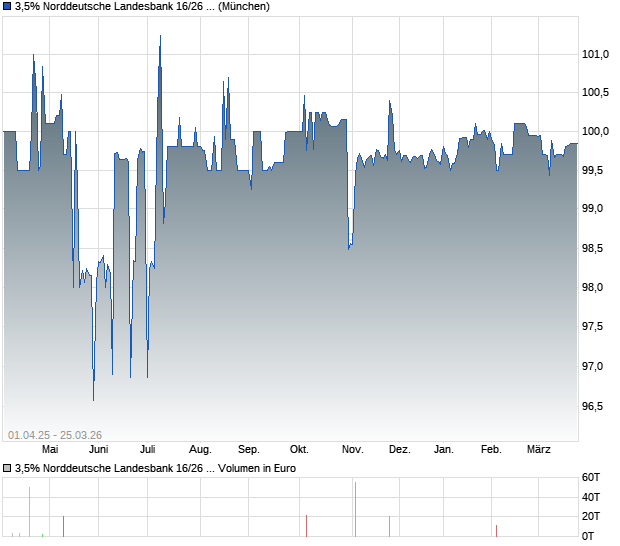Click the 'Mai' month label

[50, 449]
